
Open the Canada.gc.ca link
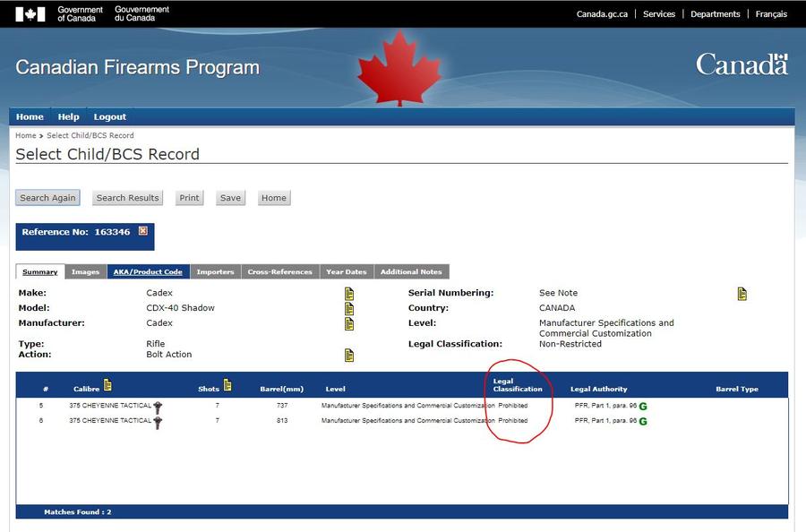(602, 13)
